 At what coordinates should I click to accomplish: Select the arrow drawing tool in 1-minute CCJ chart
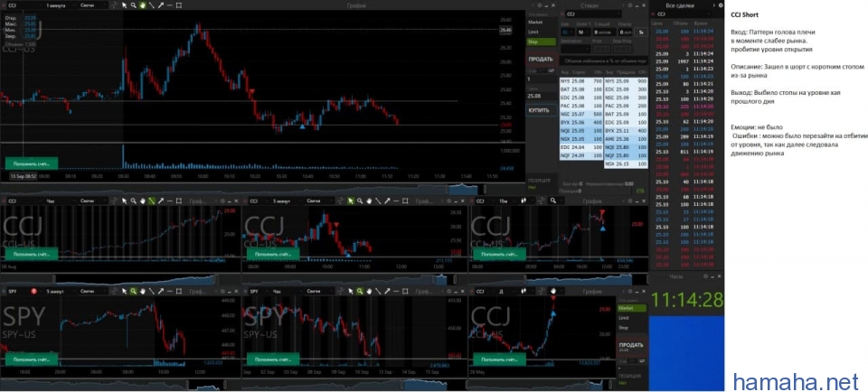161,5
